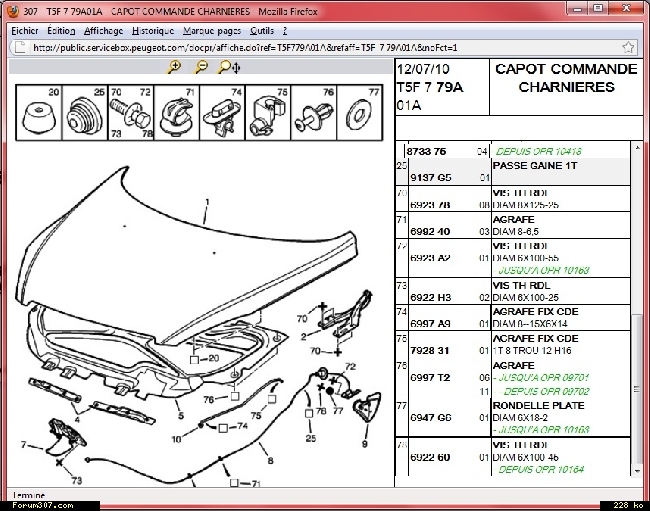650x511 pixels.
Task: Click checkbox next to callout 75 in diagram
Action: pyautogui.click(x=272, y=399)
